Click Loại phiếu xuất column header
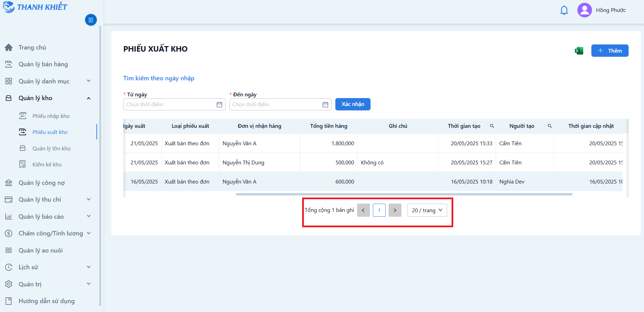Viewport: 644px width, 312px height. 190,126
